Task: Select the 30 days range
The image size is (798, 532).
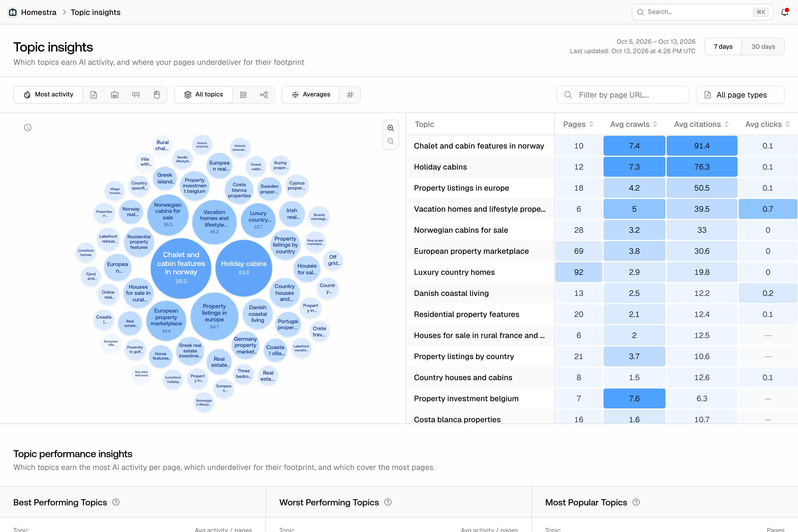Action: click(x=763, y=47)
